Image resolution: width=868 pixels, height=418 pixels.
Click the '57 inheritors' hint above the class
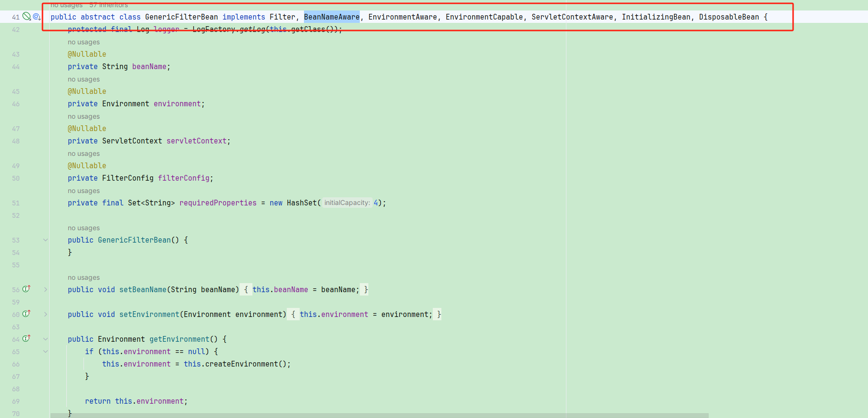click(109, 5)
